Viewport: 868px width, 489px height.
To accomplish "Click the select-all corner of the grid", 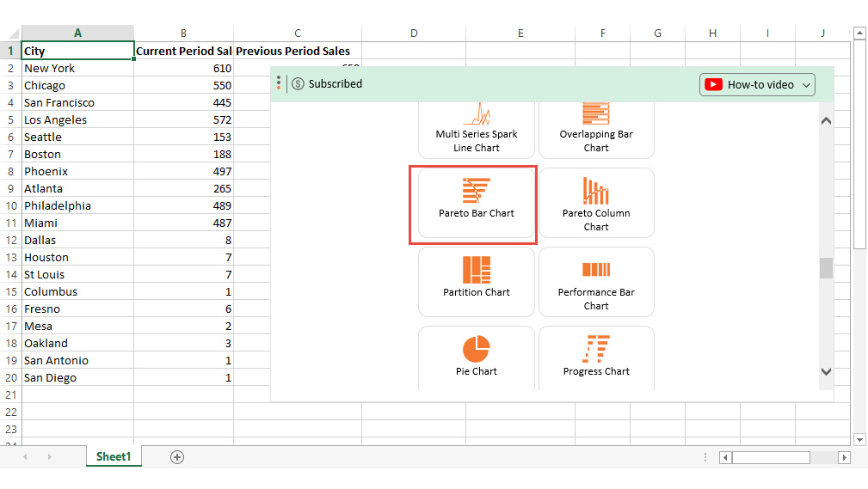I will (x=11, y=34).
